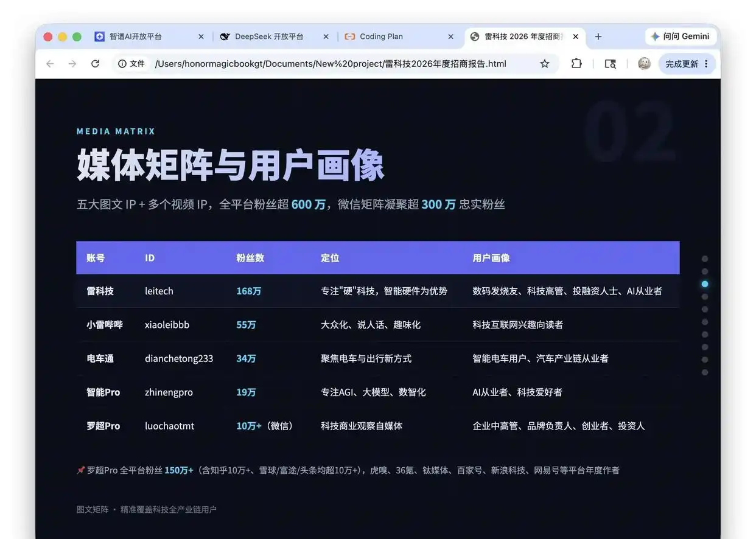Switch to the Coding Plan tab
This screenshot has width=756, height=539.
pos(399,37)
